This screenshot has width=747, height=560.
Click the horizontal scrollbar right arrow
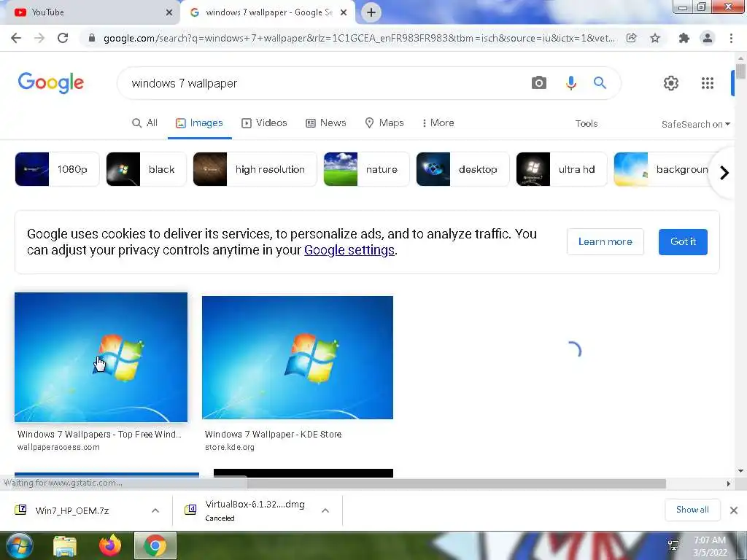pyautogui.click(x=729, y=484)
